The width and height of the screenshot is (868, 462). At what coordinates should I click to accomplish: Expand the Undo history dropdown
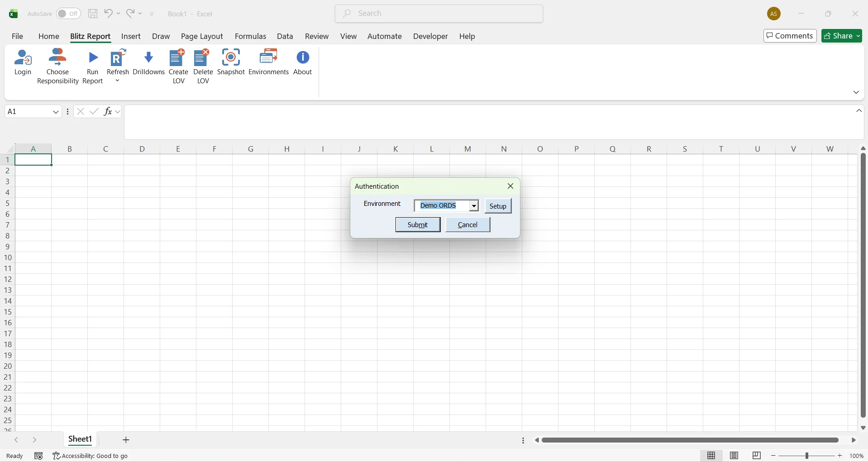tap(119, 14)
